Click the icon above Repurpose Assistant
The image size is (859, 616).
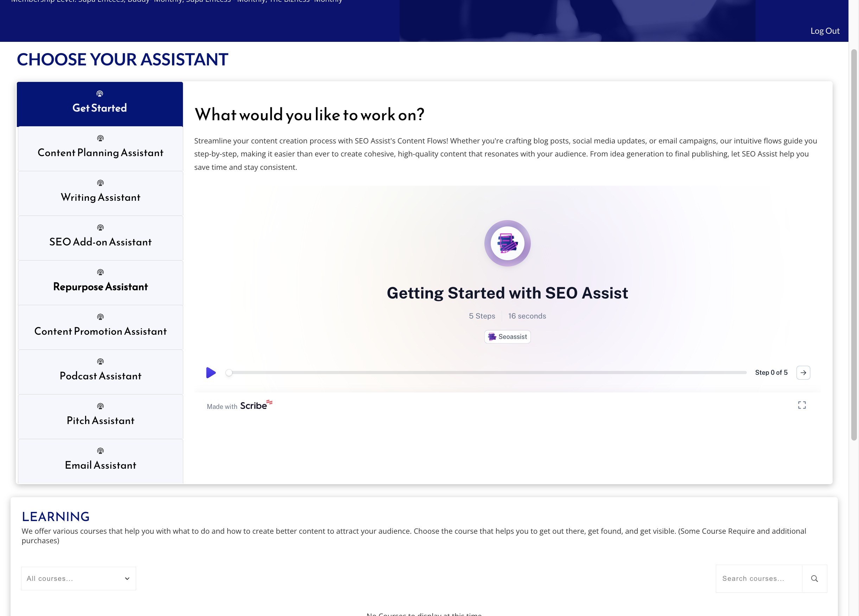click(x=100, y=272)
